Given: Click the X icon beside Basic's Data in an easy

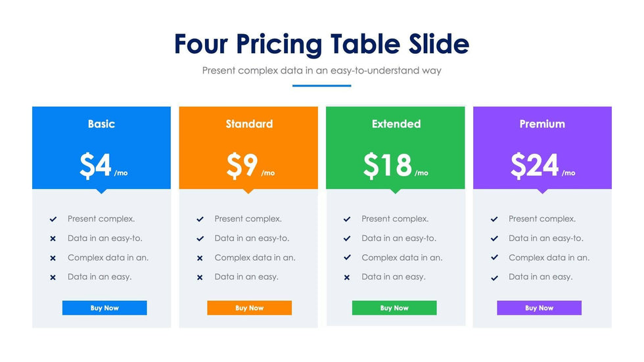Looking at the screenshot, I should click(x=53, y=277).
